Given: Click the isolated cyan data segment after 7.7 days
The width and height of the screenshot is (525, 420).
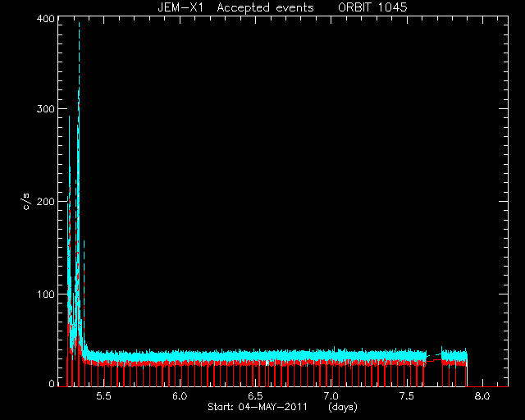Looking at the screenshot, I should [x=454, y=355].
